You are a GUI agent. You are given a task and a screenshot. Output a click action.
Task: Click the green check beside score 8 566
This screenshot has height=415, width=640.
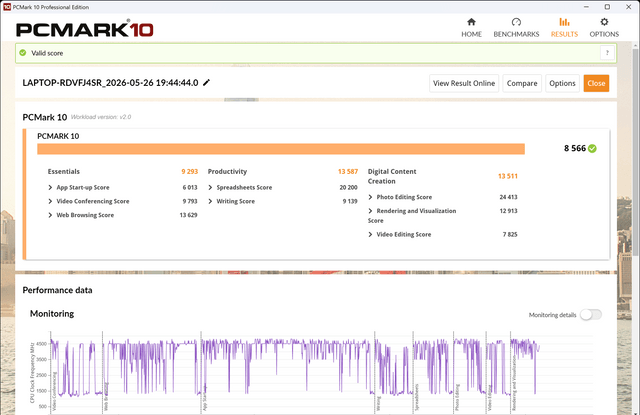pos(592,149)
